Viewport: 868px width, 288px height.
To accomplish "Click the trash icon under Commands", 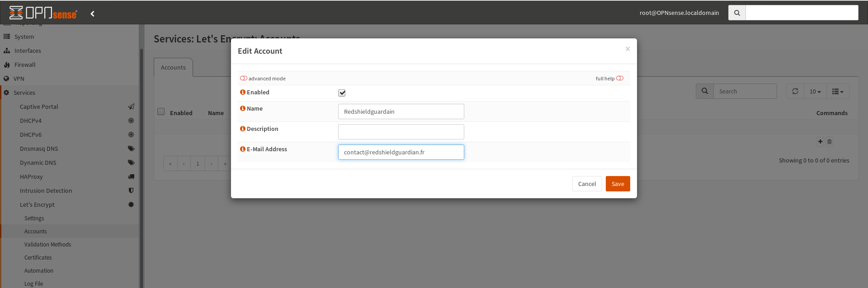I will pos(830,142).
